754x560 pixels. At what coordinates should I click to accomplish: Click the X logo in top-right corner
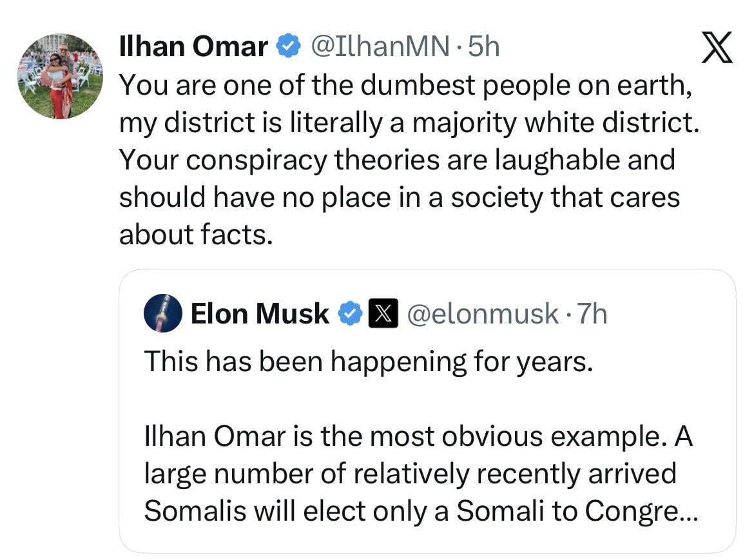717,48
